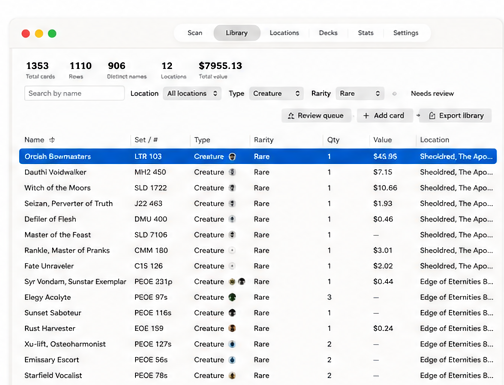Image resolution: width=504 pixels, height=385 pixels.
Task: Click the Type column header
Action: coord(202,140)
